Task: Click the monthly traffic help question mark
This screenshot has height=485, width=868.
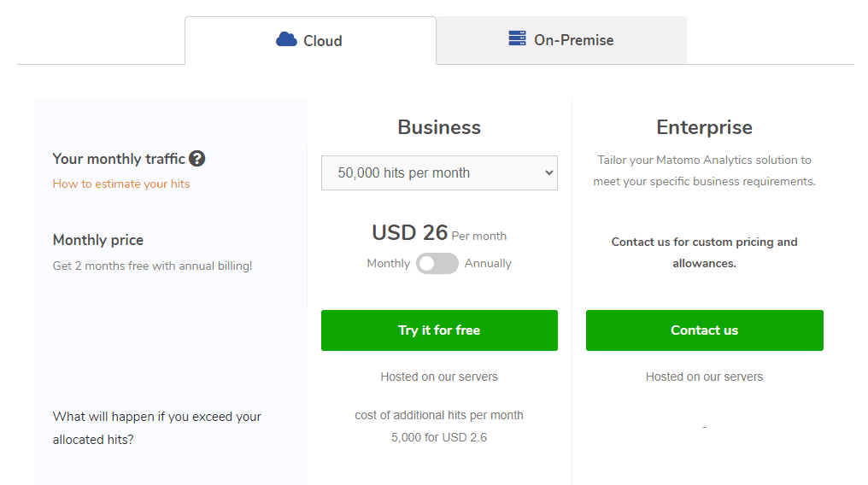Action: tap(197, 158)
